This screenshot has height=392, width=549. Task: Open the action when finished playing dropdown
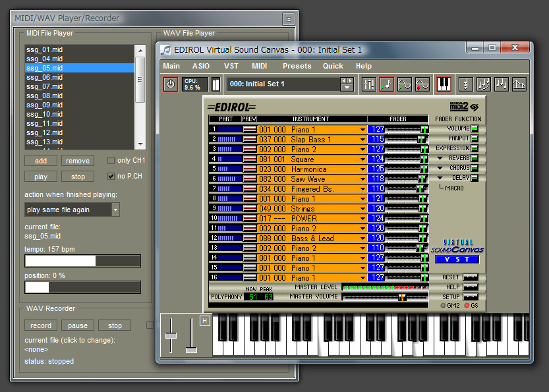click(115, 210)
